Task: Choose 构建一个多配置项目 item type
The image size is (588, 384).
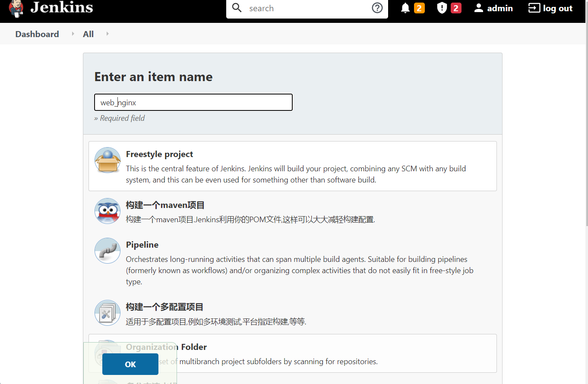Action: (x=164, y=307)
